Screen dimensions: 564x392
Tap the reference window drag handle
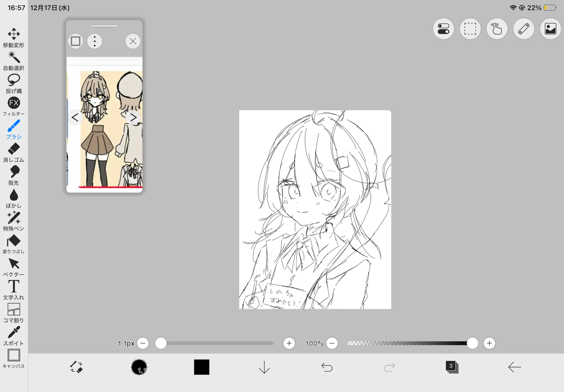pyautogui.click(x=104, y=26)
